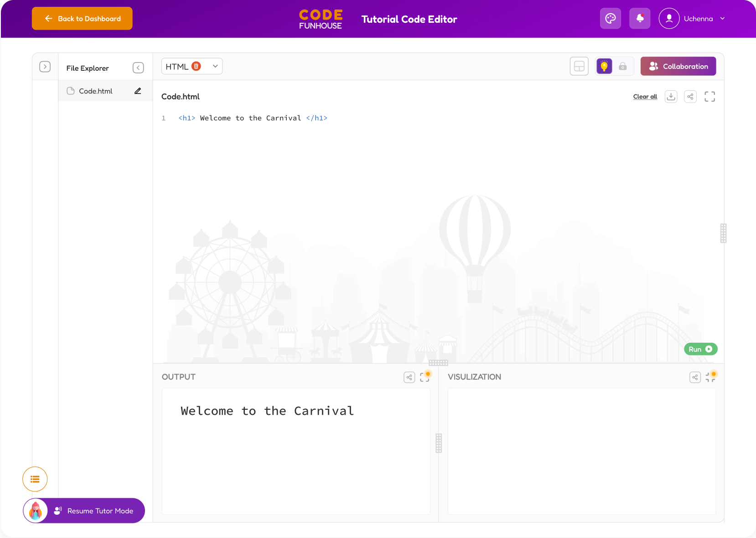Screen dimensions: 756x538
Task: Click the Code Funhouse logo
Action: click(x=321, y=19)
